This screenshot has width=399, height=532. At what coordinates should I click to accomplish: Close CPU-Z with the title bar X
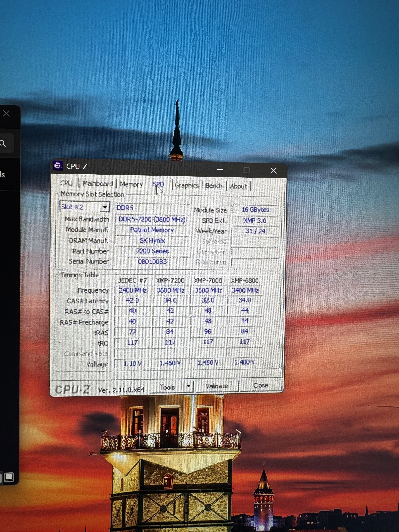coord(274,170)
